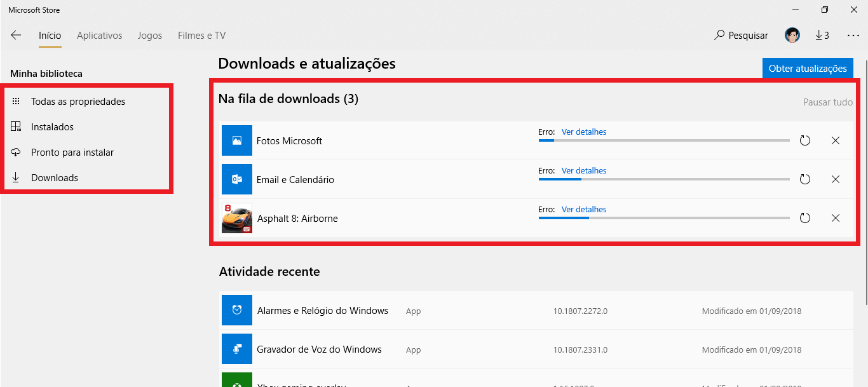868x387 pixels.
Task: Select Todas as propriedades in library
Action: tap(78, 102)
